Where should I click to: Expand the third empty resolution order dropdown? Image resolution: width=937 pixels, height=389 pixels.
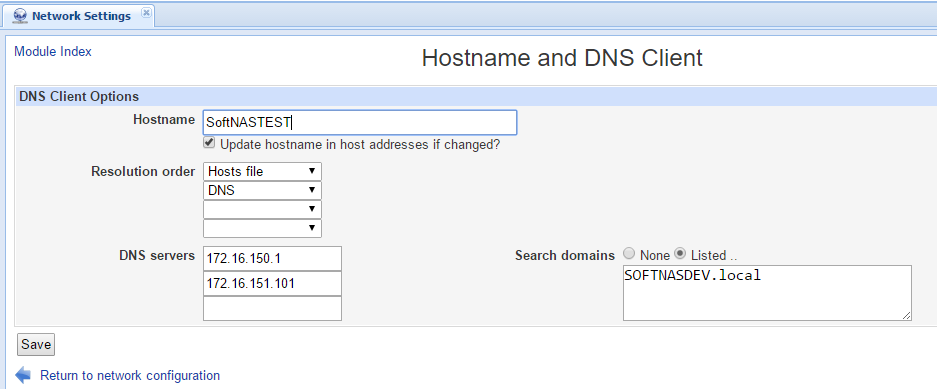262,209
